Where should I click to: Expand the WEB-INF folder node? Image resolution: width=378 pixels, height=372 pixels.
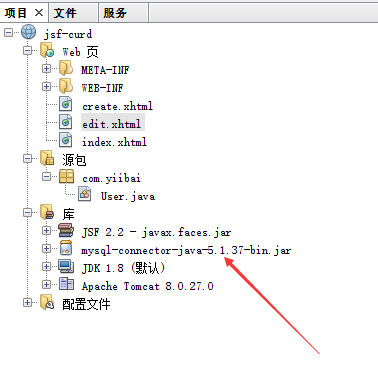tap(47, 86)
